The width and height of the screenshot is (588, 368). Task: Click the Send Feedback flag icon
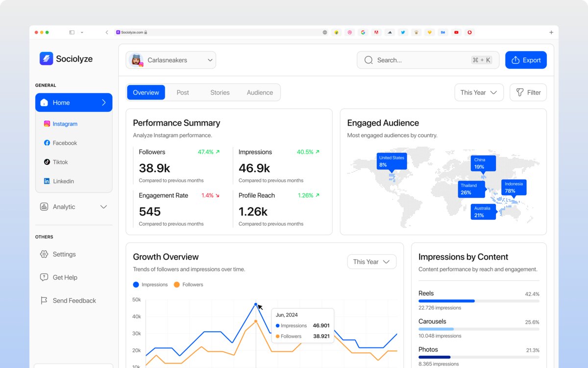point(44,300)
